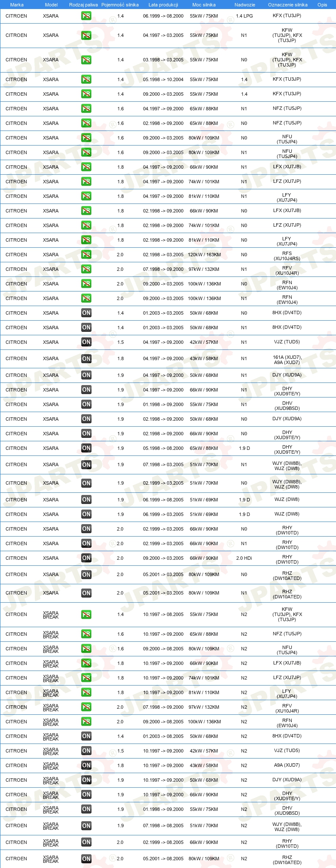Click the Lata produkcji column header
Image resolution: width=336 pixels, height=868 pixels.
163,5
